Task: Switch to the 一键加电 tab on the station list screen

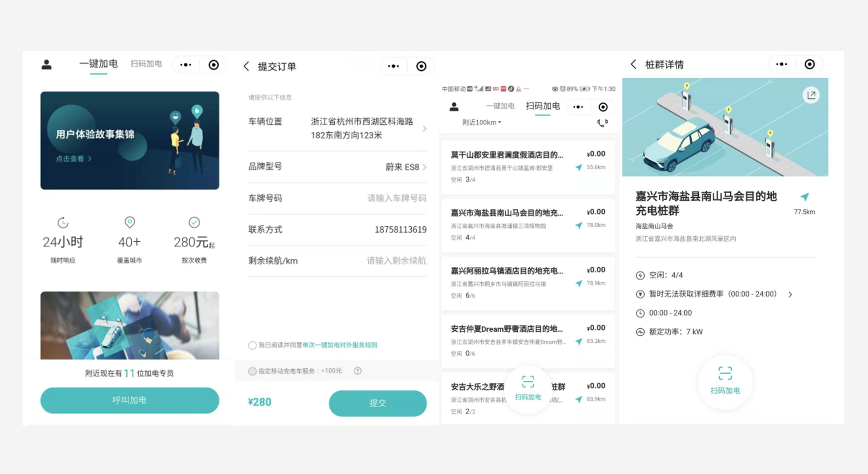Action: (x=501, y=106)
